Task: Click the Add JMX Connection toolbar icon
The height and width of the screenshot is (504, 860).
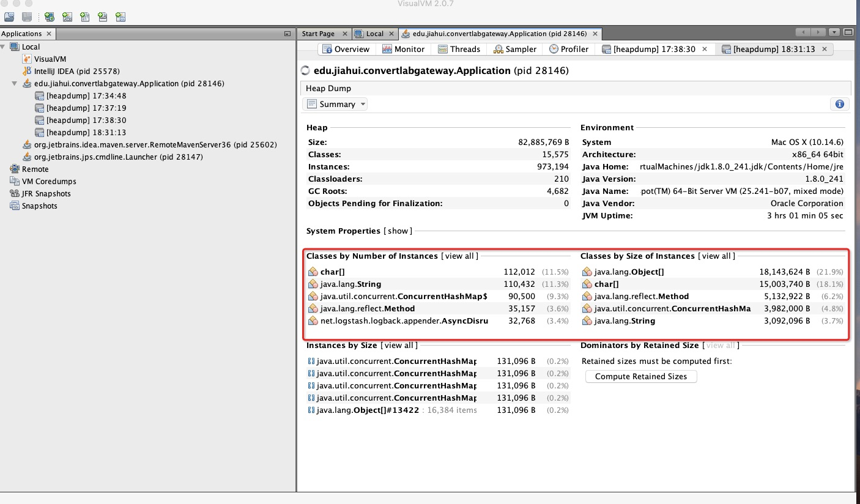Action: (67, 17)
